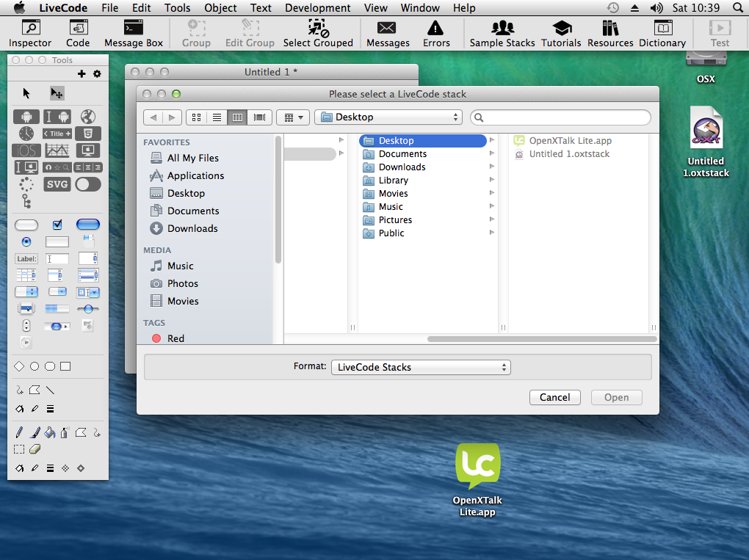Switch file dialog to icon view
Viewport: 749px width, 560px height.
pyautogui.click(x=196, y=117)
